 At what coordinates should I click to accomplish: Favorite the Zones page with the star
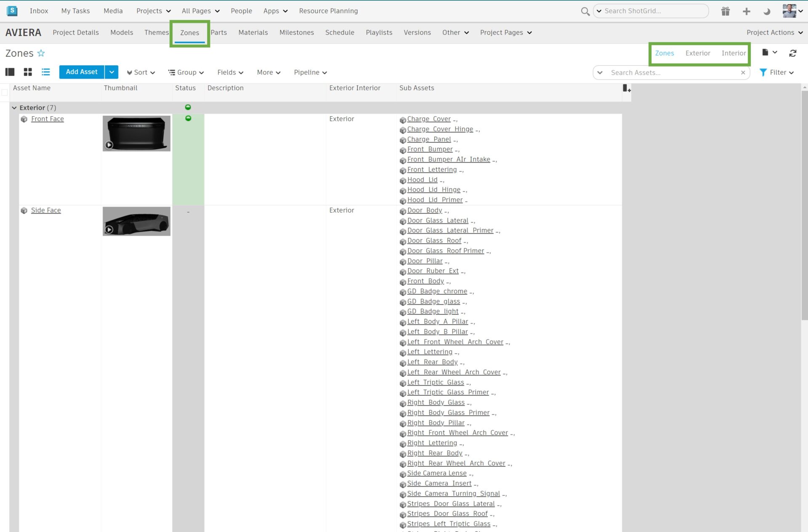point(41,53)
